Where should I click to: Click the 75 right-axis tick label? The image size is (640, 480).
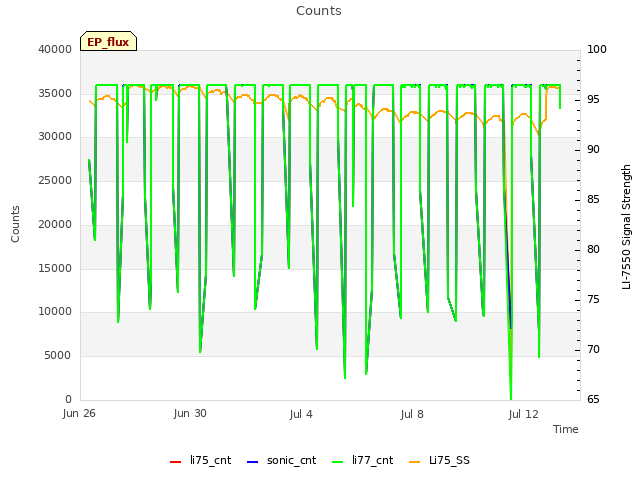(x=593, y=300)
